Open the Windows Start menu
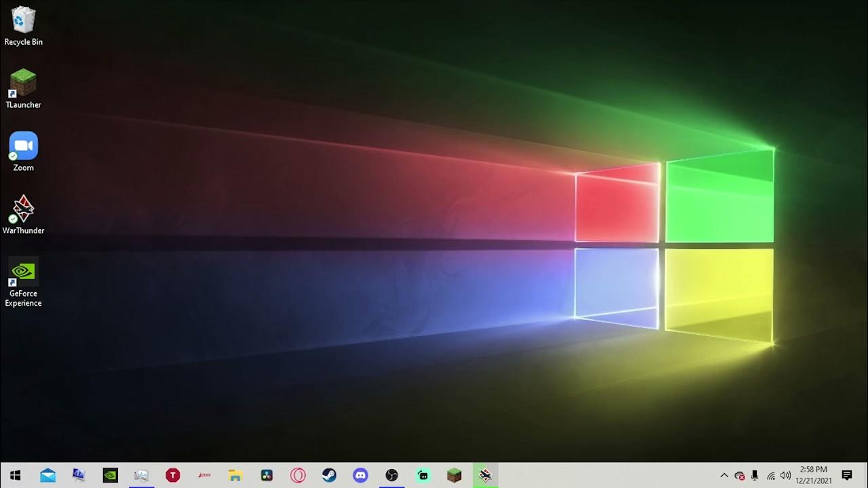868x488 pixels. pos(16,475)
